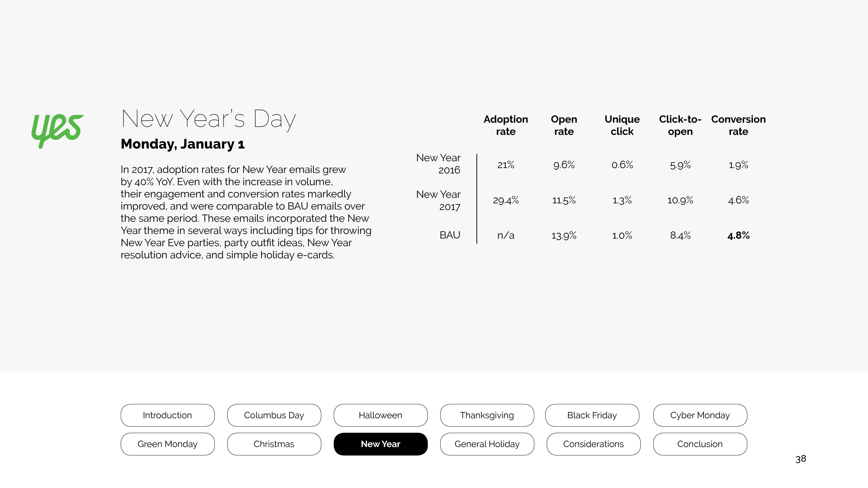Select the Monday, January 1 subheading
868x488 pixels.
click(183, 144)
